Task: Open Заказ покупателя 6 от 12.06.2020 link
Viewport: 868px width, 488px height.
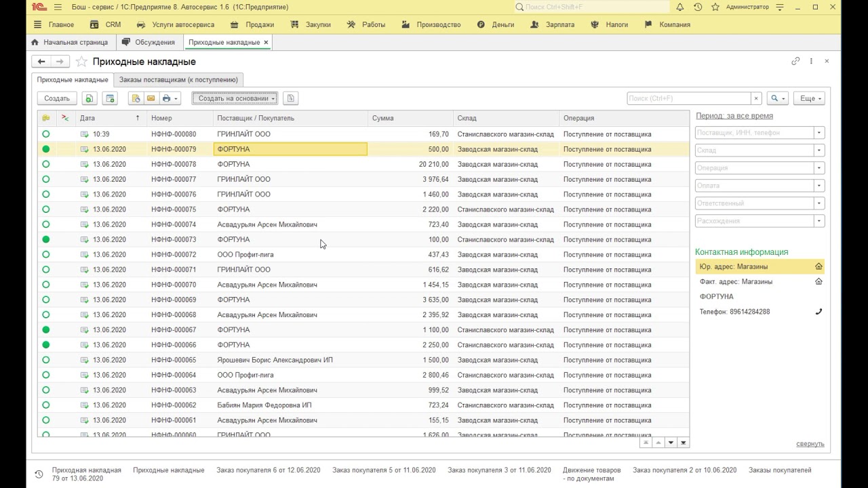Action: pos(269,470)
